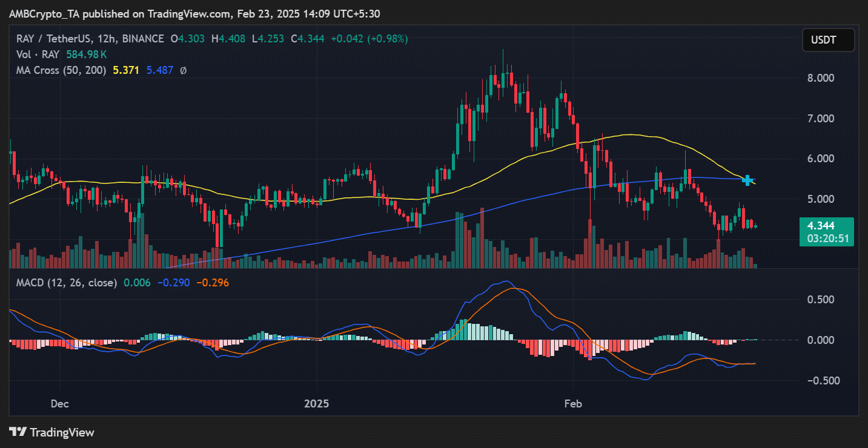Click the low price L4.253

[x=268, y=39]
